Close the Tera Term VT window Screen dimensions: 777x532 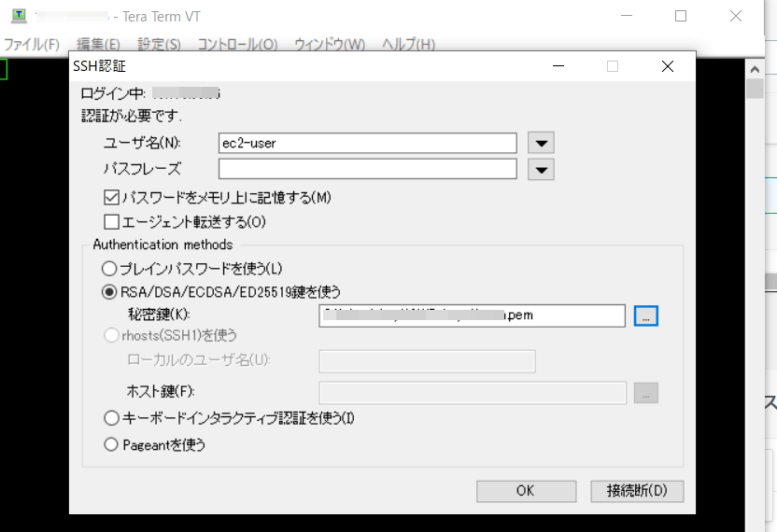736,16
